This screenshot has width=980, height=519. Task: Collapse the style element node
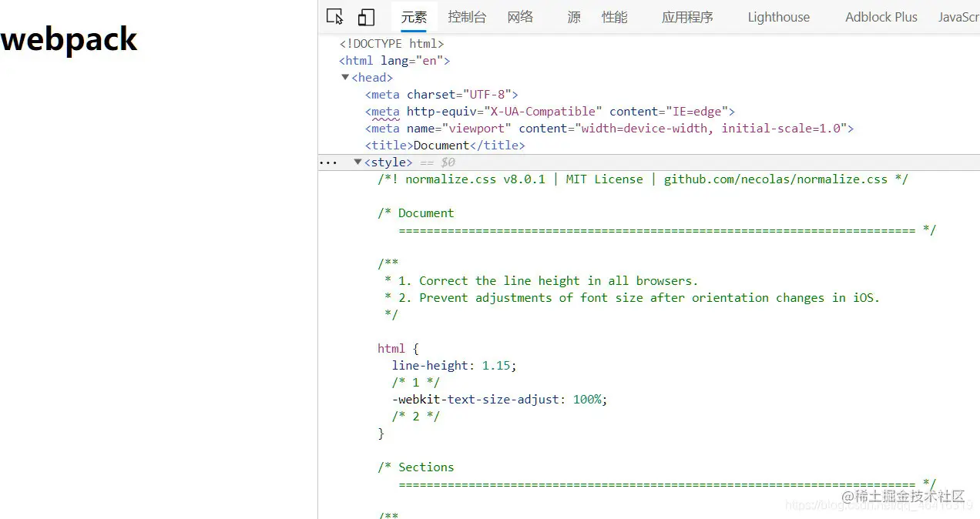(357, 162)
